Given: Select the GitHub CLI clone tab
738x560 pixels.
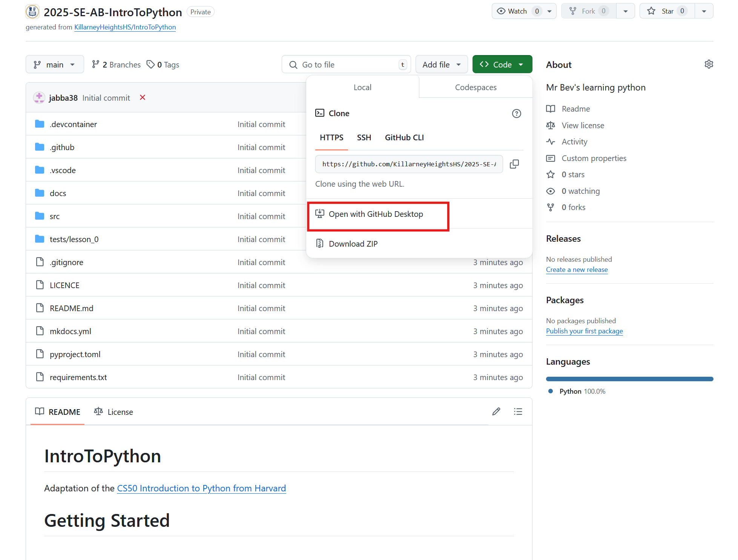Looking at the screenshot, I should [404, 138].
